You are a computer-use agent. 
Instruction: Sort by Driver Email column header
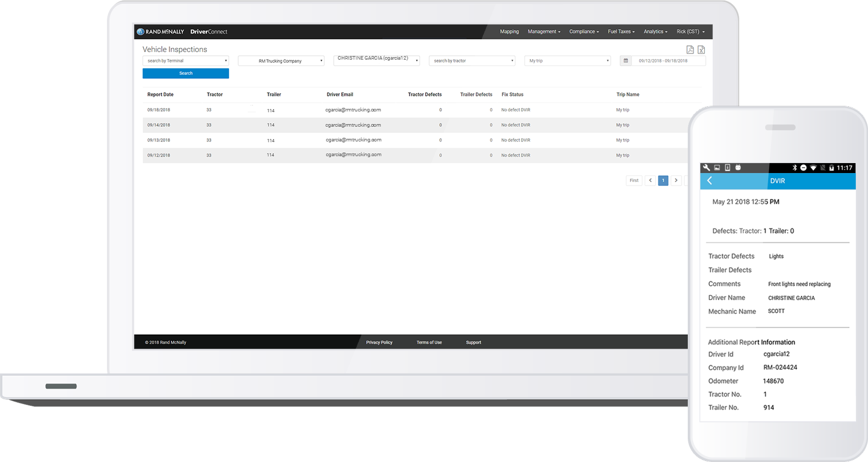[340, 94]
